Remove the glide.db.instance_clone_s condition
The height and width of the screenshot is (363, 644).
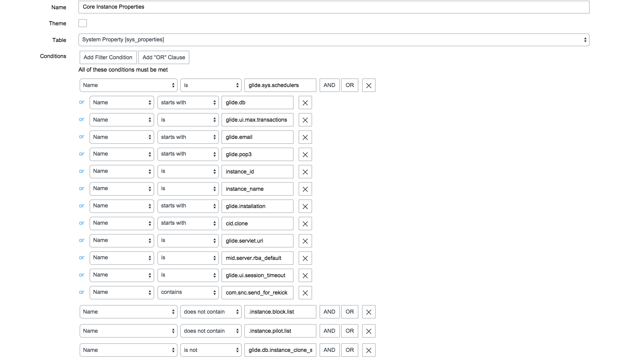click(x=369, y=350)
